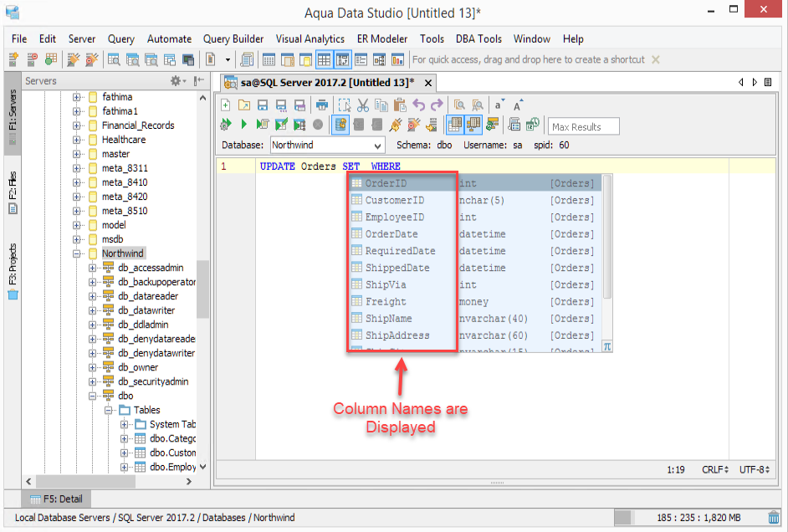
Task: Click the Max Results input field
Action: click(583, 126)
